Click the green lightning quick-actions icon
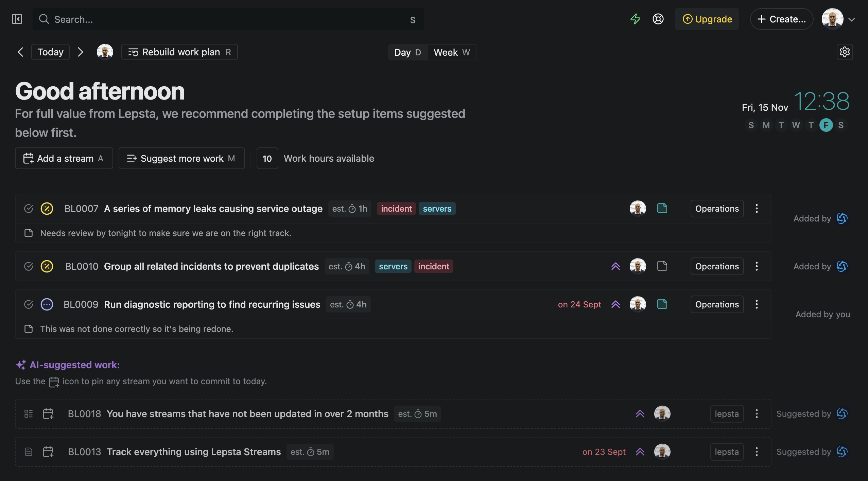868x481 pixels. tap(636, 19)
